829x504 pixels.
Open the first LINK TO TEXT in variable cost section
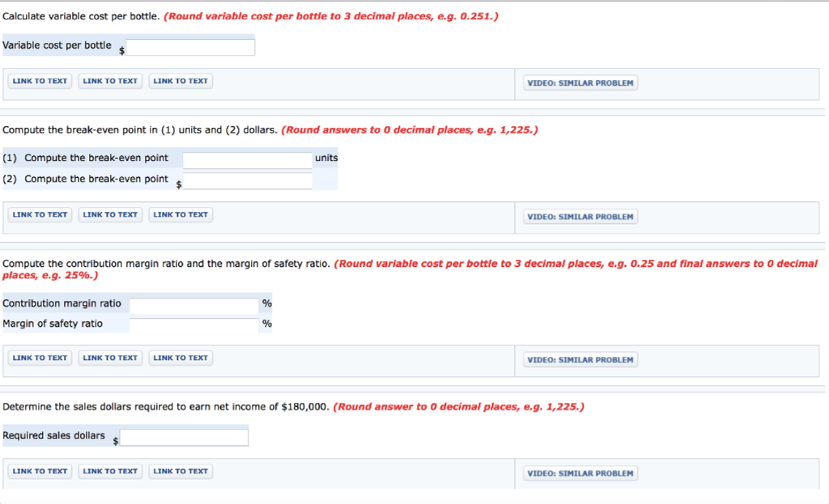point(39,80)
